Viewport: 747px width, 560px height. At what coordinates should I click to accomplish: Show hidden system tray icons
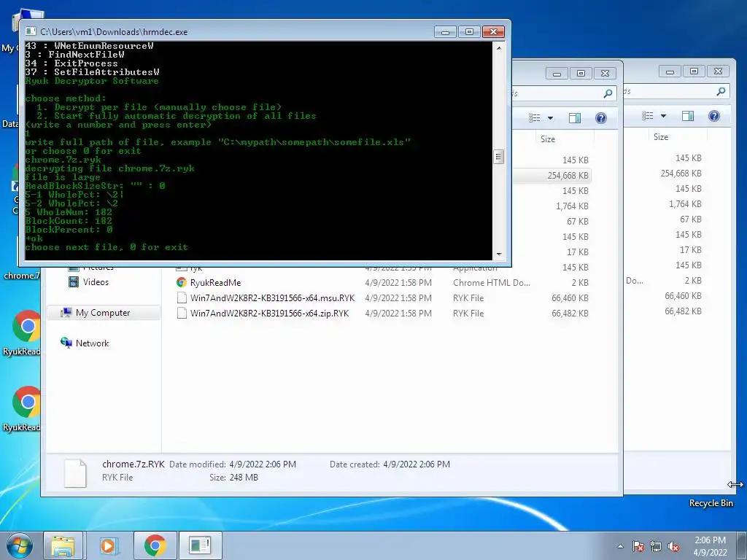click(x=620, y=546)
